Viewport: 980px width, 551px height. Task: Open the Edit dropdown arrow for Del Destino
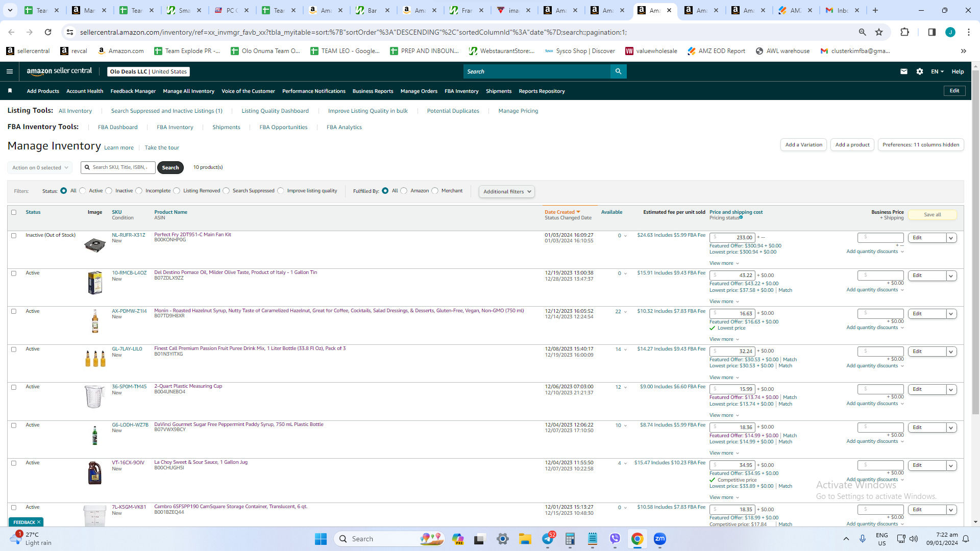coord(951,276)
